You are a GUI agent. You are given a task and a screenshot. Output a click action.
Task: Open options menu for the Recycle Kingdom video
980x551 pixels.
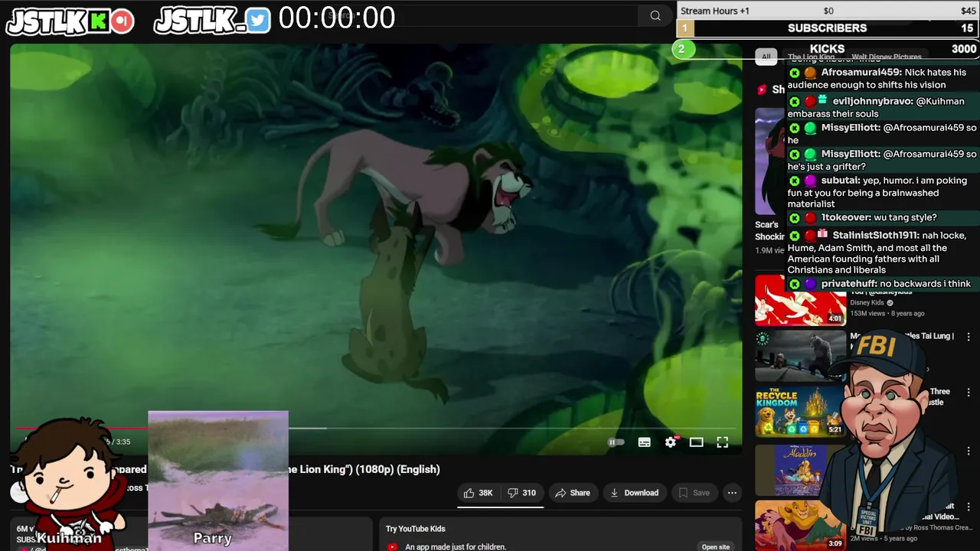pos(969,393)
